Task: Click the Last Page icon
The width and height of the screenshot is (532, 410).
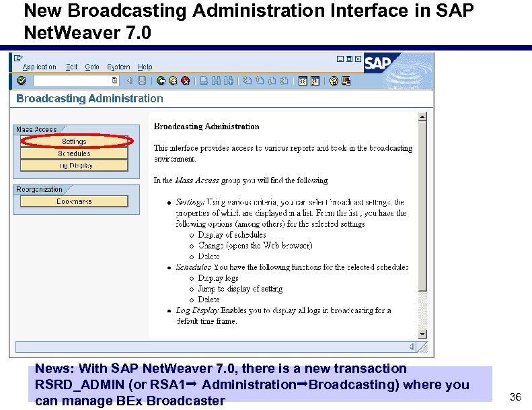Action: coord(284,81)
